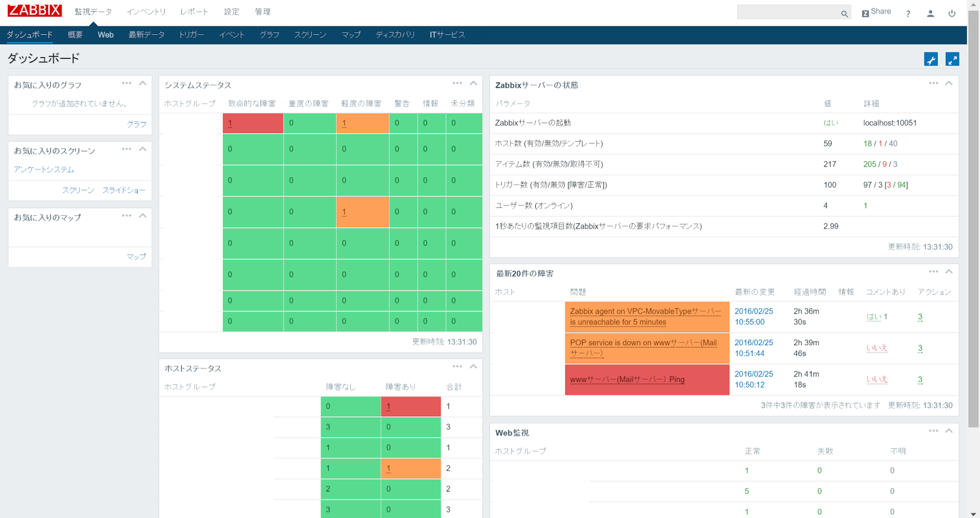Collapse the ホストステータス widget
The width and height of the screenshot is (980, 518).
point(473,367)
